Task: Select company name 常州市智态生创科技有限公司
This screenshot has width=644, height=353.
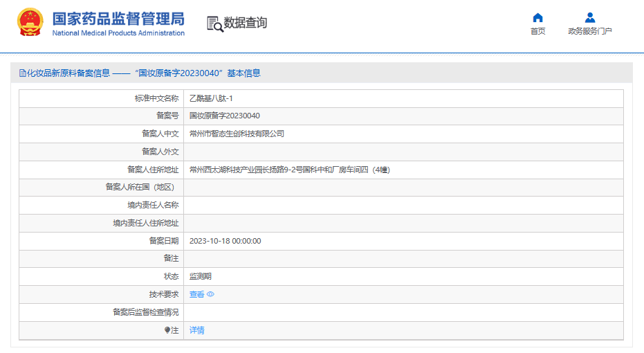Action: (x=237, y=134)
